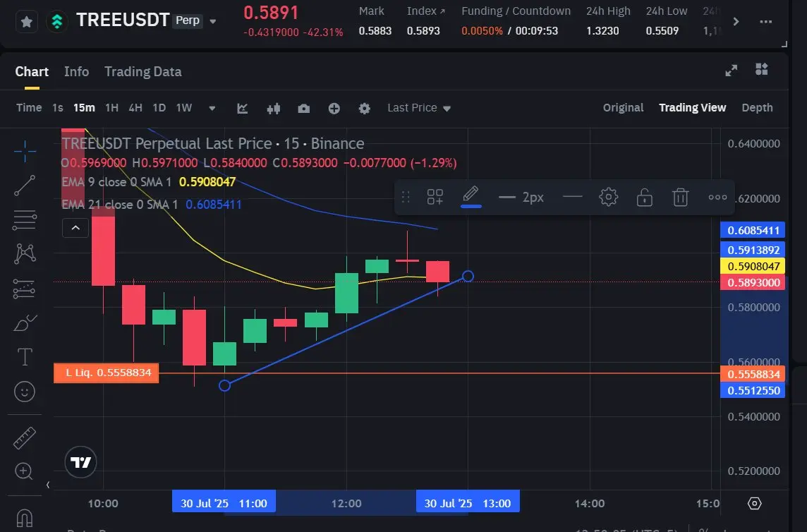Open the line style dropdown
The width and height of the screenshot is (807, 532).
click(572, 197)
